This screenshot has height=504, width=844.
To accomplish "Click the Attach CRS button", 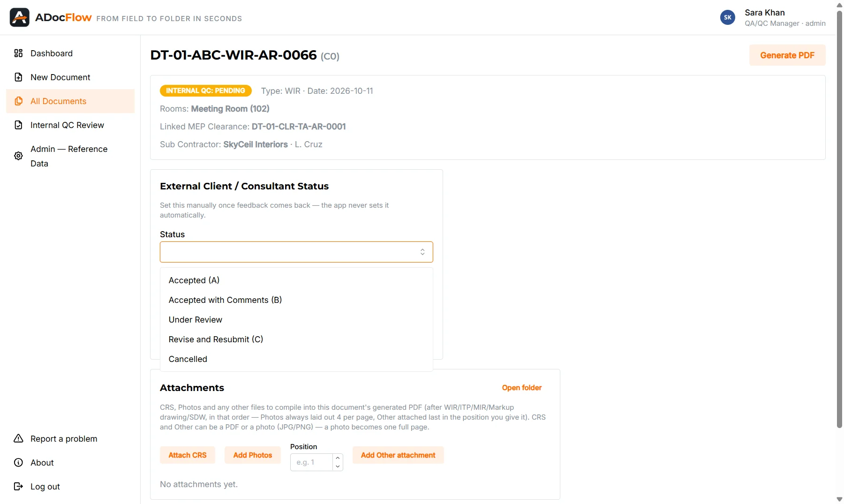I will tap(188, 455).
